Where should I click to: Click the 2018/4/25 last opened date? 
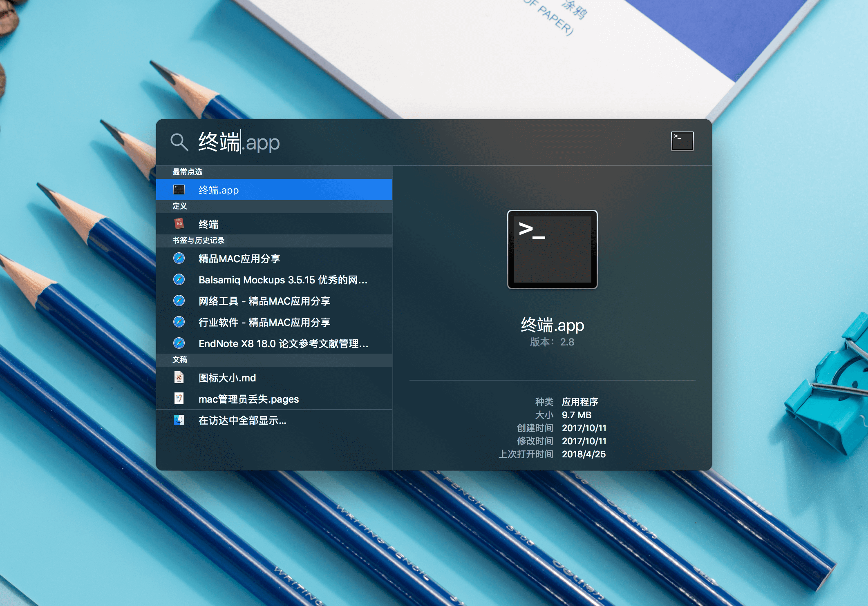point(584,454)
